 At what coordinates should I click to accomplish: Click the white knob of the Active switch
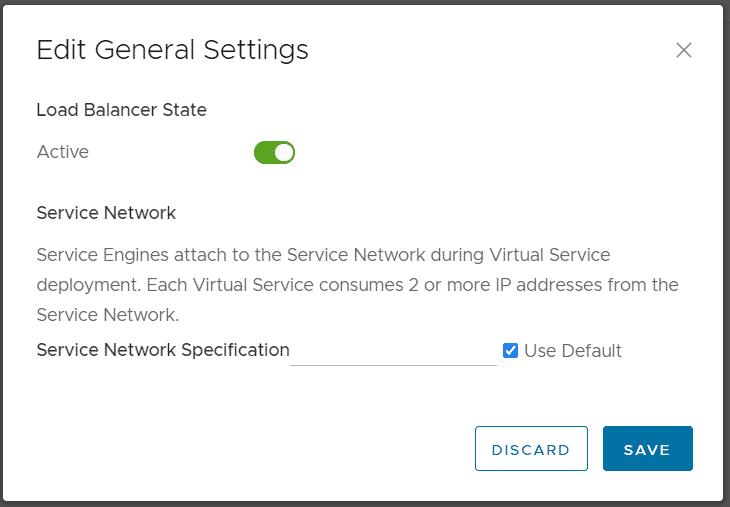[x=284, y=152]
